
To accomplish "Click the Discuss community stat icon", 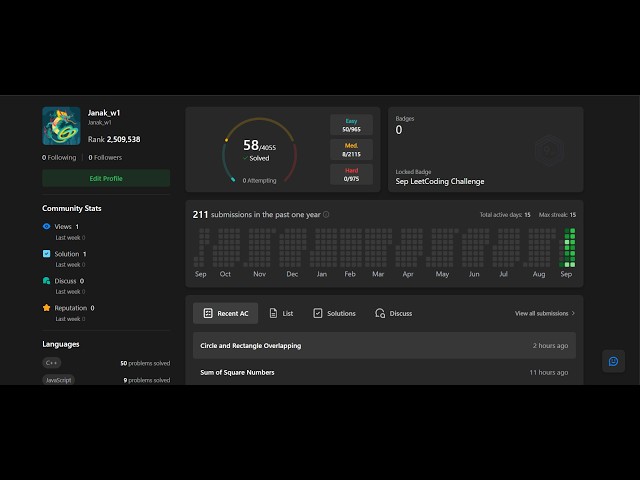I will (47, 281).
